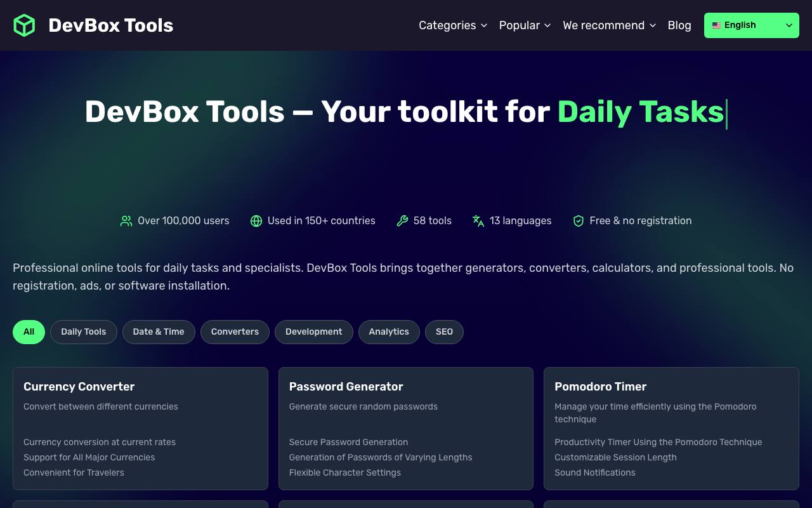Click the users icon beside Over 100,000 users
This screenshot has width=812, height=508.
pos(126,221)
